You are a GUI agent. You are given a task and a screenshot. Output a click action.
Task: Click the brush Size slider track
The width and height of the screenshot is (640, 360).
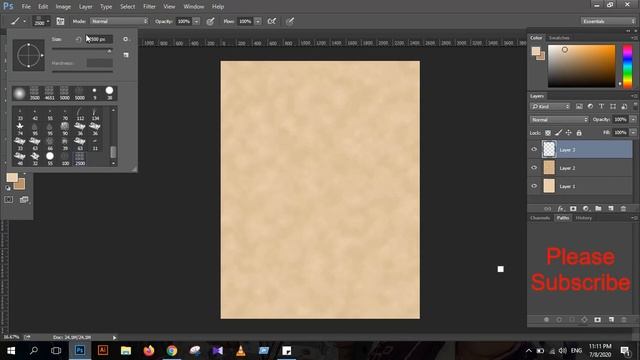pos(82,49)
